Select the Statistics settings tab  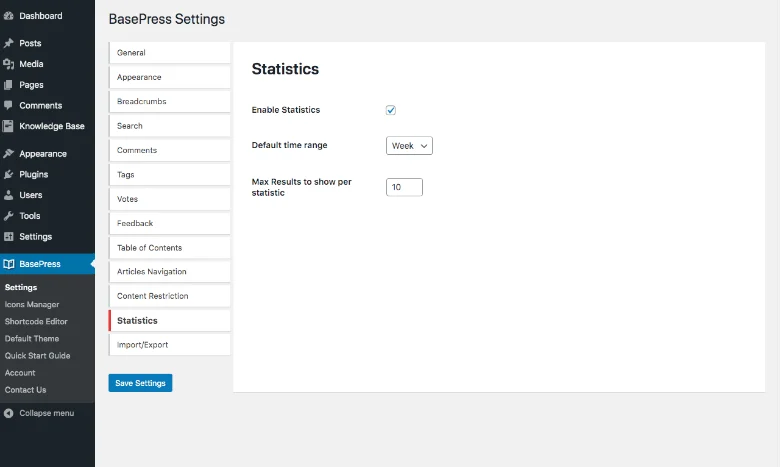pyautogui.click(x=170, y=320)
